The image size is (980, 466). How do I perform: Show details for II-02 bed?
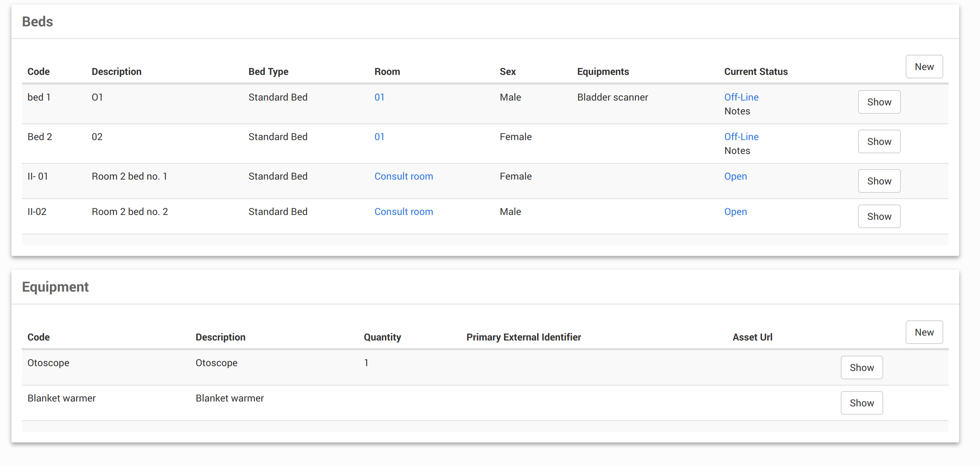coord(879,216)
